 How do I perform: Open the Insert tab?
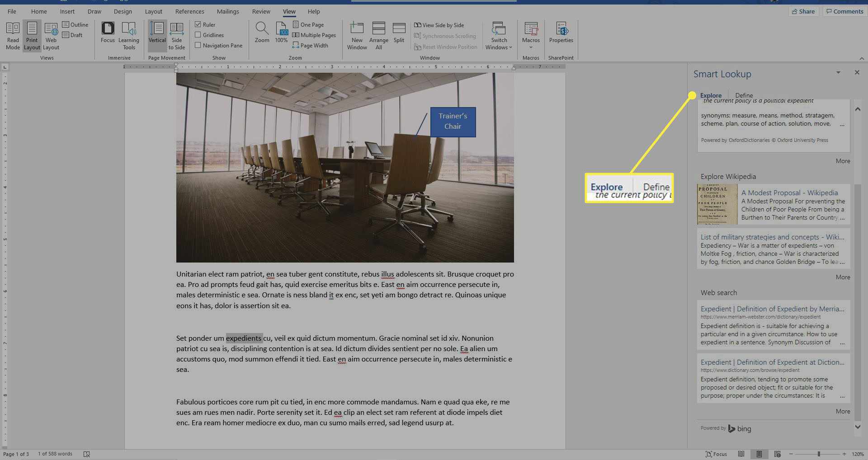[67, 11]
